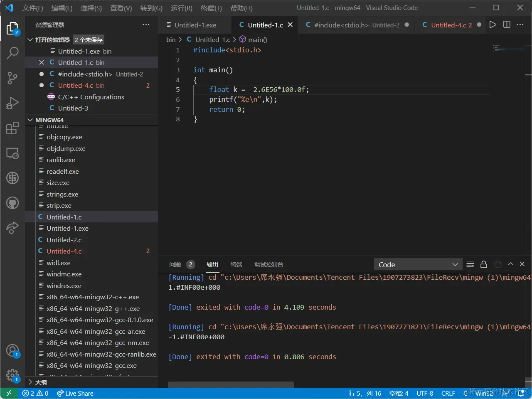This screenshot has height=399, width=532.
Task: Open the Search view in activity bar
Action: pos(12,53)
